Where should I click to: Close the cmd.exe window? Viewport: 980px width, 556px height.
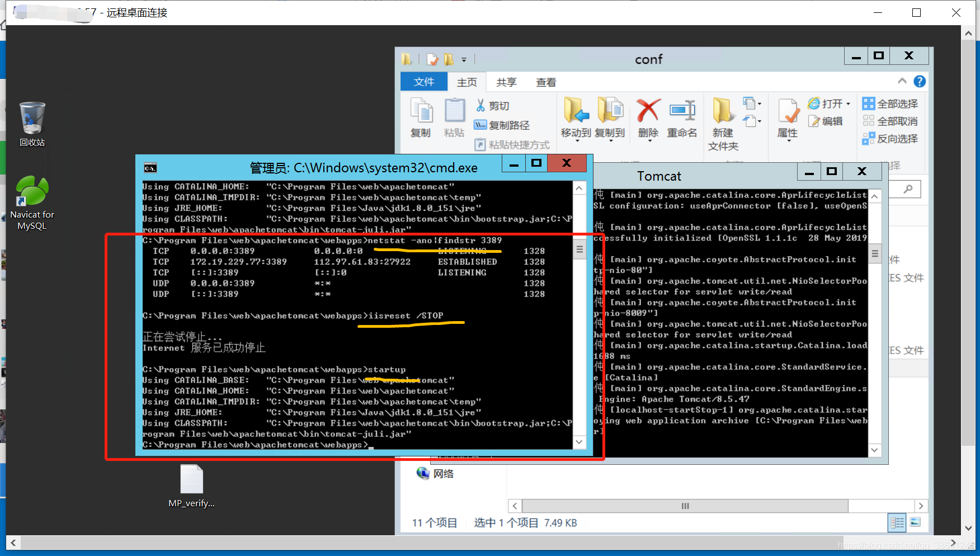(x=567, y=163)
